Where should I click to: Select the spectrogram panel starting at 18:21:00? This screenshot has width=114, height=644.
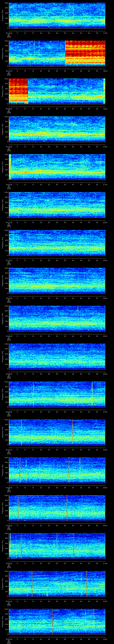pyautogui.click(x=57, y=205)
